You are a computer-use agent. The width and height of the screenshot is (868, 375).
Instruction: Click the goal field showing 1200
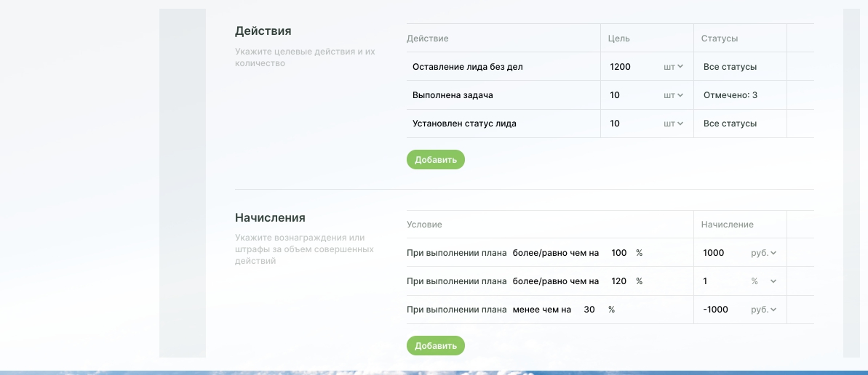(630, 67)
